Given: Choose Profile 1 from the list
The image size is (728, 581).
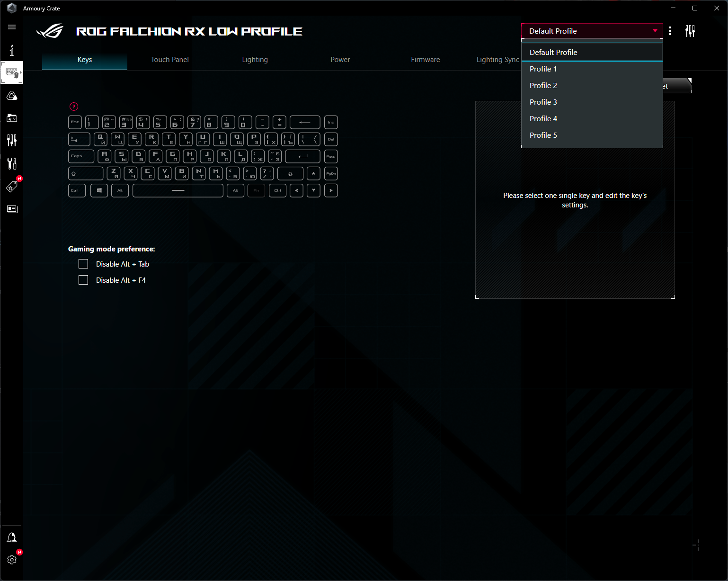Looking at the screenshot, I should point(592,69).
